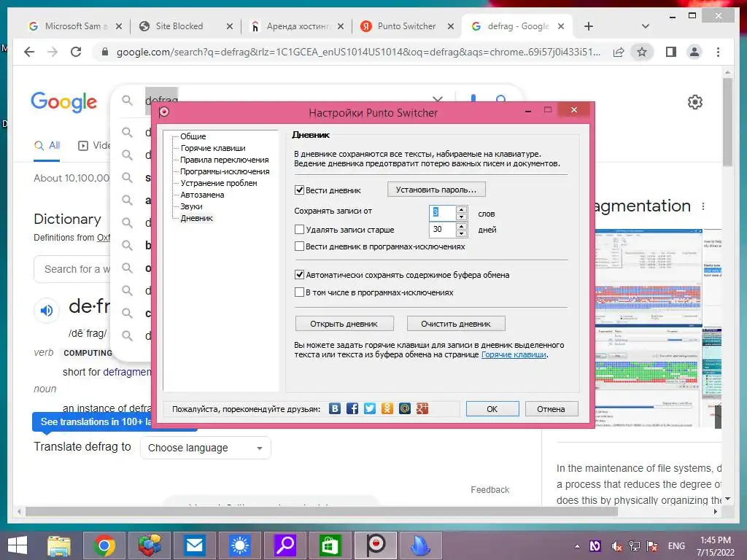Open Chrome side panel icon
The width and height of the screenshot is (747, 560).
click(x=671, y=52)
